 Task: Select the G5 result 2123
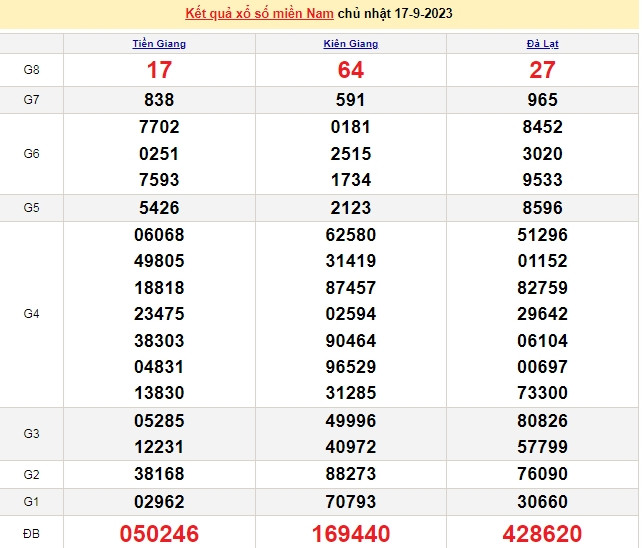pyautogui.click(x=351, y=208)
